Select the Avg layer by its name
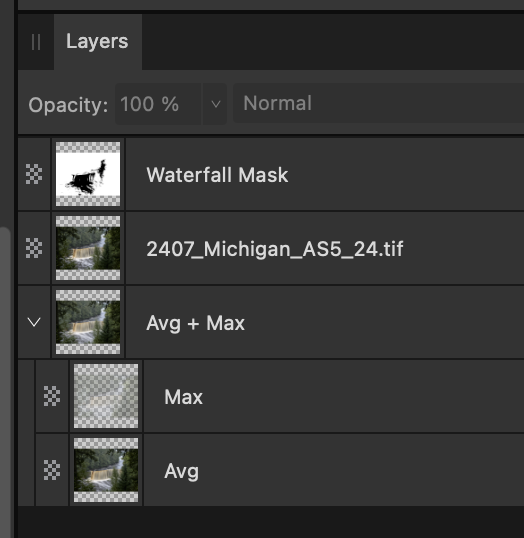Screen dimensions: 524x538 182,471
